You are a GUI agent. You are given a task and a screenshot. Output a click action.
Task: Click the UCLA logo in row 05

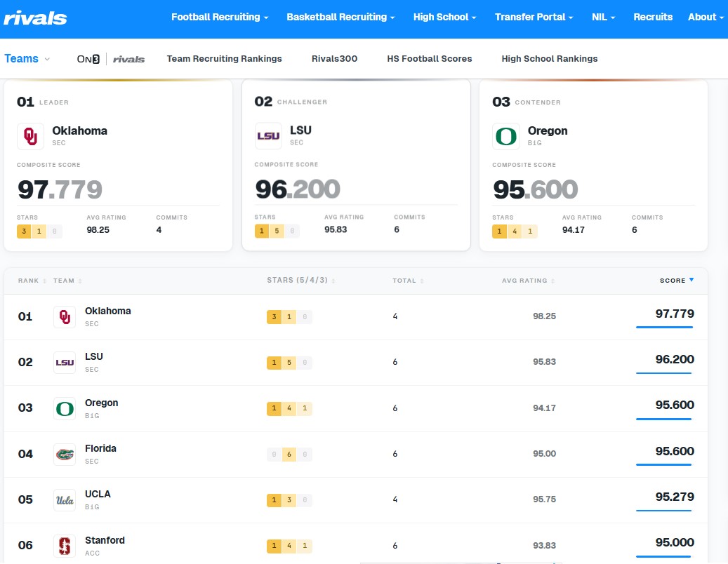65,500
